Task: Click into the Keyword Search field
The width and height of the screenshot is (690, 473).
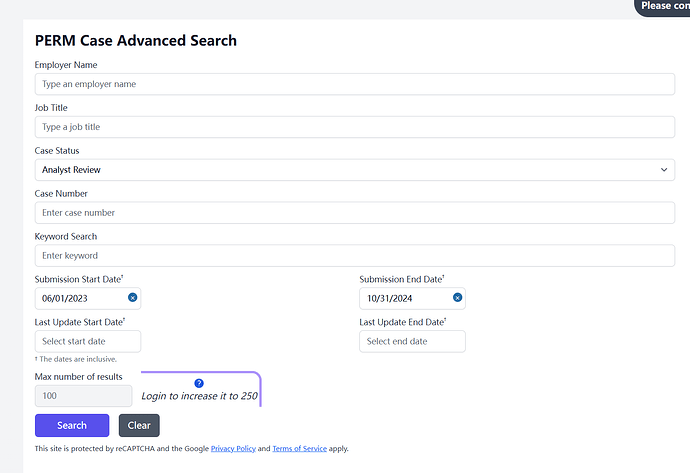Action: (354, 256)
